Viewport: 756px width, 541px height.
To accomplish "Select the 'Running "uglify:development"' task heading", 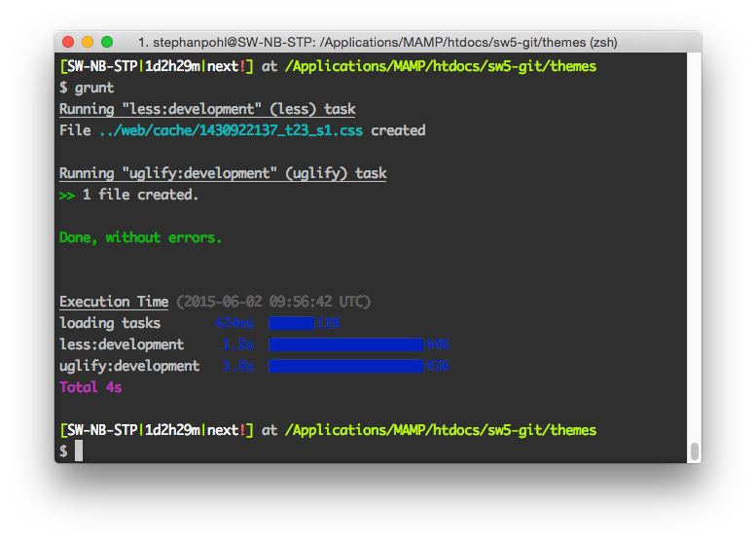I will 223,173.
